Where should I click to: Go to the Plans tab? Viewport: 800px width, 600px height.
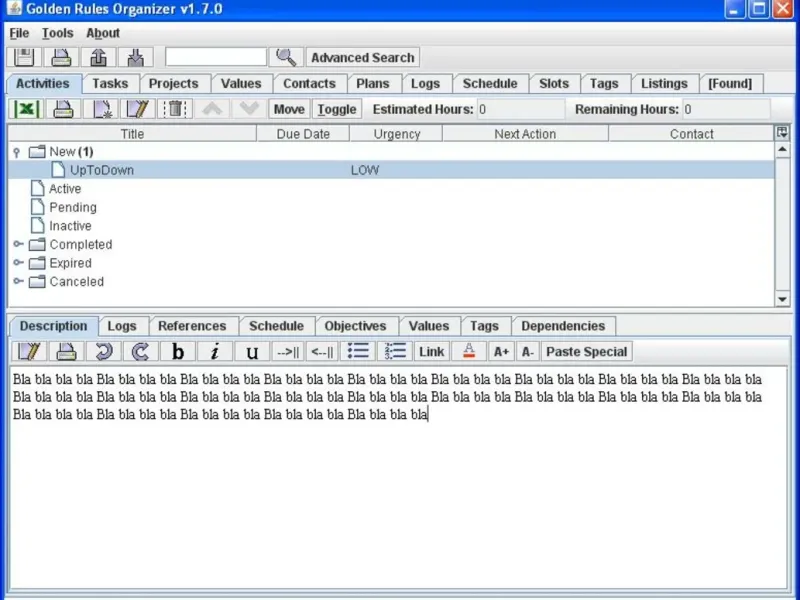pos(373,84)
